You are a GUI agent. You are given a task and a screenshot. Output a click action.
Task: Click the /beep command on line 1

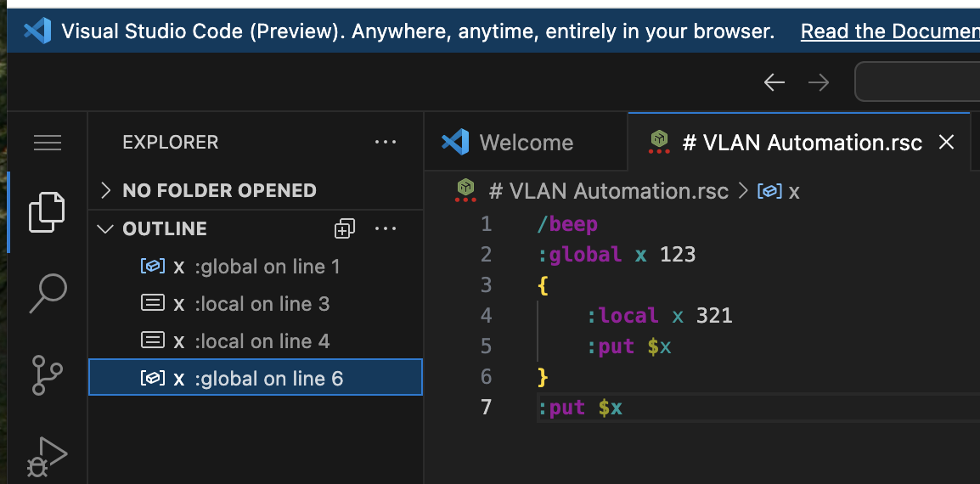pyautogui.click(x=567, y=224)
